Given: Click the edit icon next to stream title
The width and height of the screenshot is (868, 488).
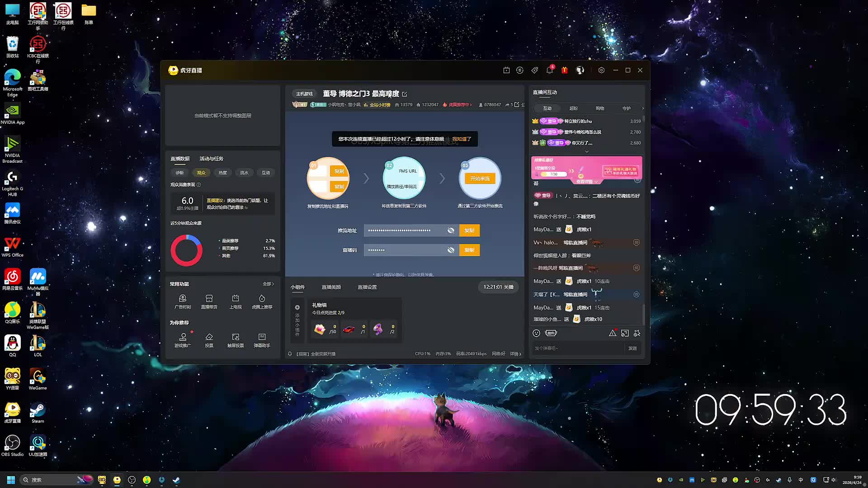Looking at the screenshot, I should (x=405, y=94).
